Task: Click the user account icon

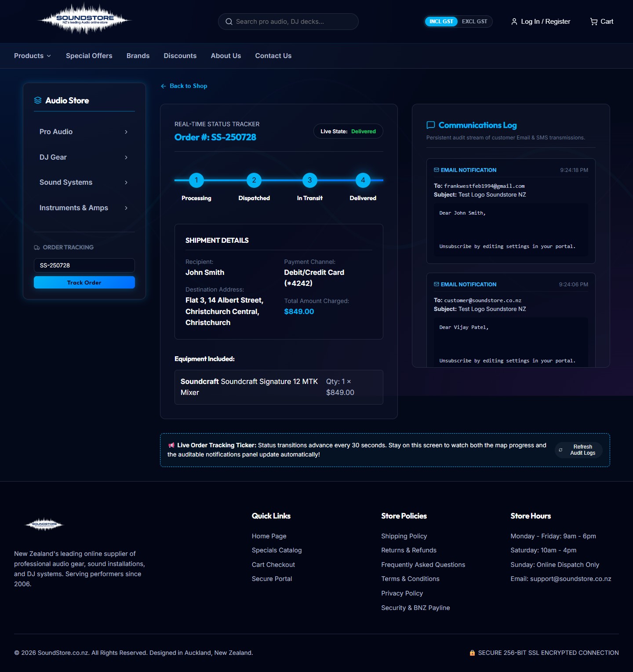Action: [x=514, y=22]
